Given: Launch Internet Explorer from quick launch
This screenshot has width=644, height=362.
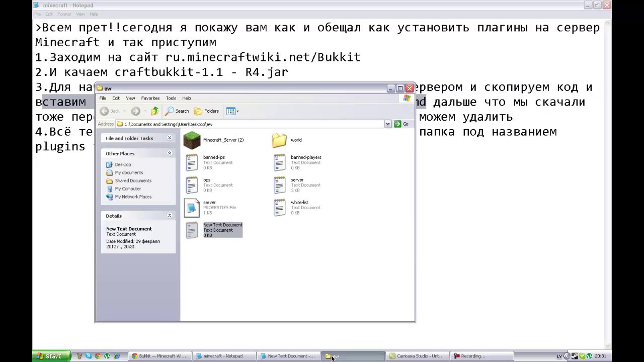Looking at the screenshot, I should [117, 356].
